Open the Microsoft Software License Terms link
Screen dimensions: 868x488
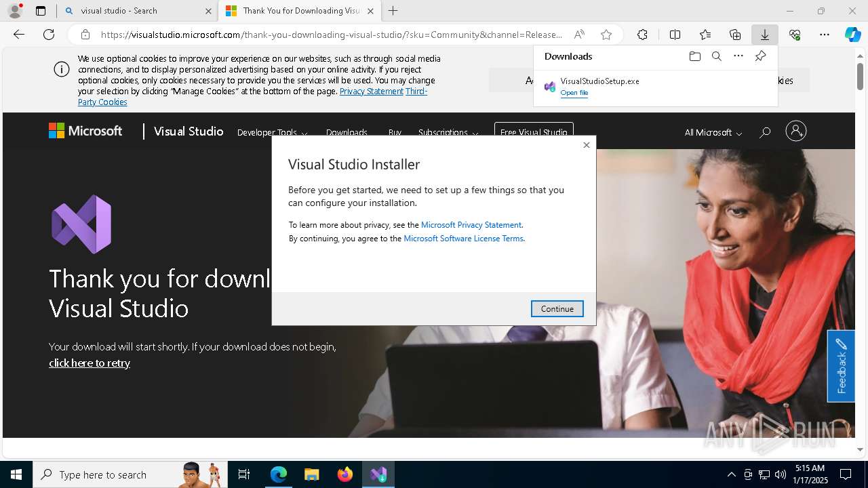click(463, 239)
